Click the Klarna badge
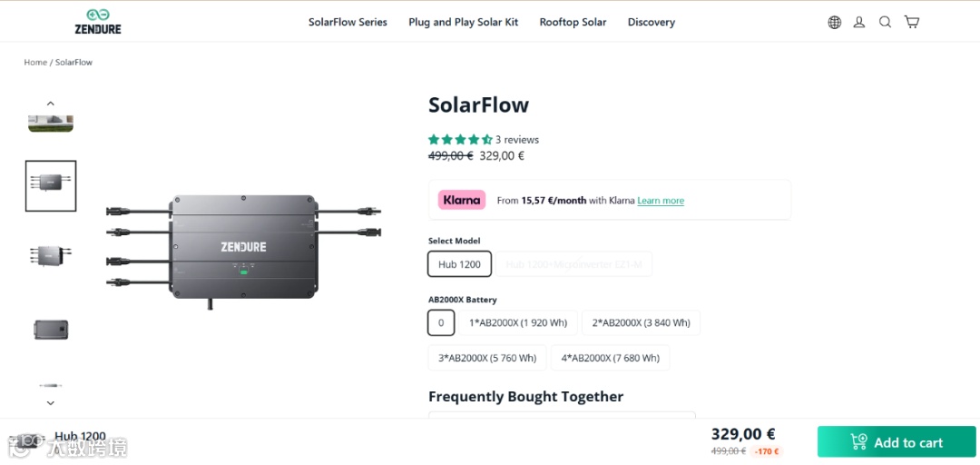Viewport: 980px width, 465px height. tap(462, 200)
